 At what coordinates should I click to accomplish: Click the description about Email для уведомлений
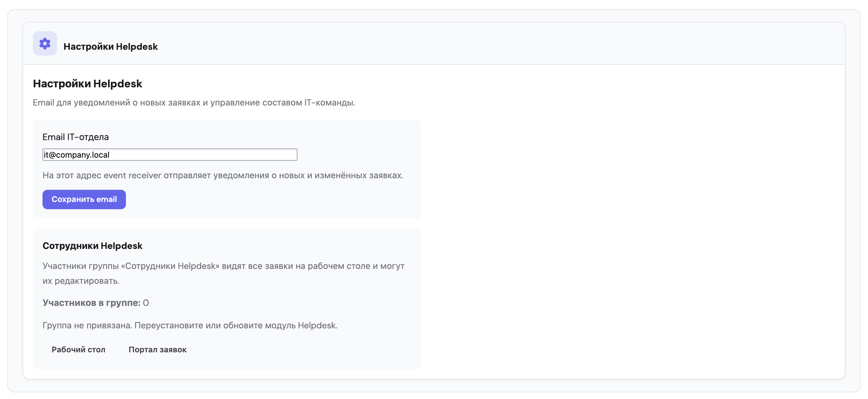tap(194, 103)
